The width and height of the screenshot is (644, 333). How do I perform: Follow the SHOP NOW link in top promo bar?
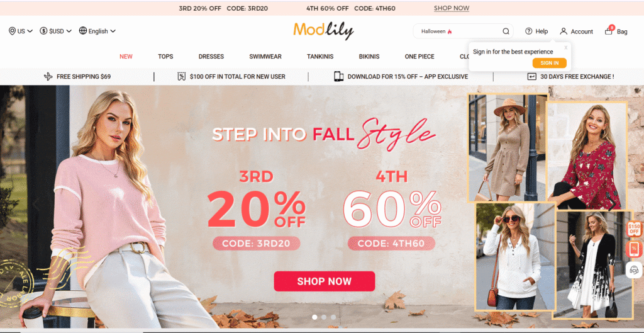tap(452, 8)
